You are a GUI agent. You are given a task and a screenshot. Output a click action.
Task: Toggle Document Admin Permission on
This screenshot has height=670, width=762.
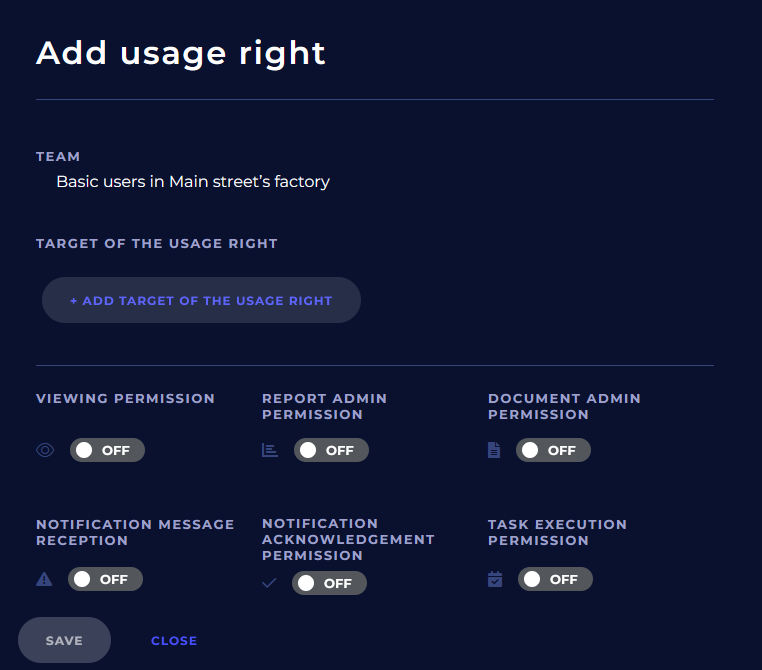[x=553, y=450]
